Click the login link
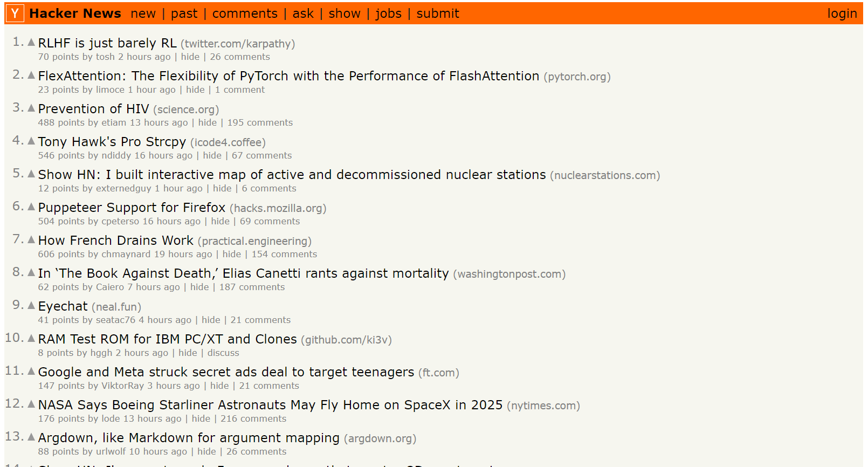Screen dimensions: 868x467 (x=842, y=13)
